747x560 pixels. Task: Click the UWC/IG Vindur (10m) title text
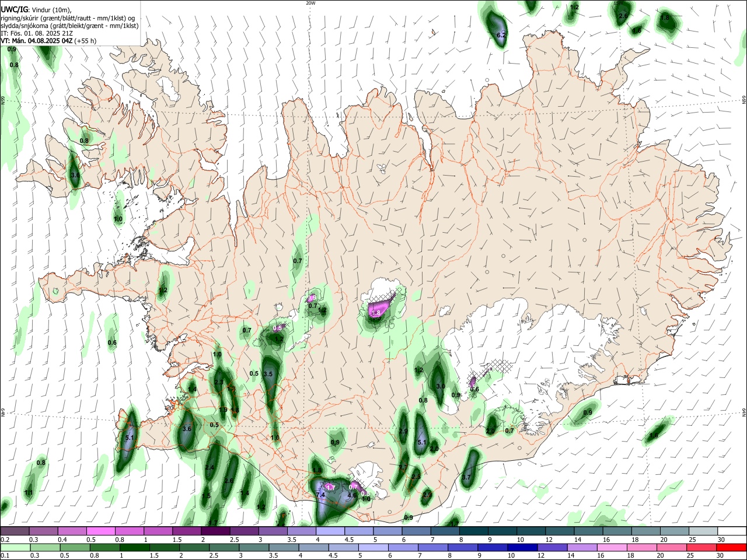pos(36,9)
